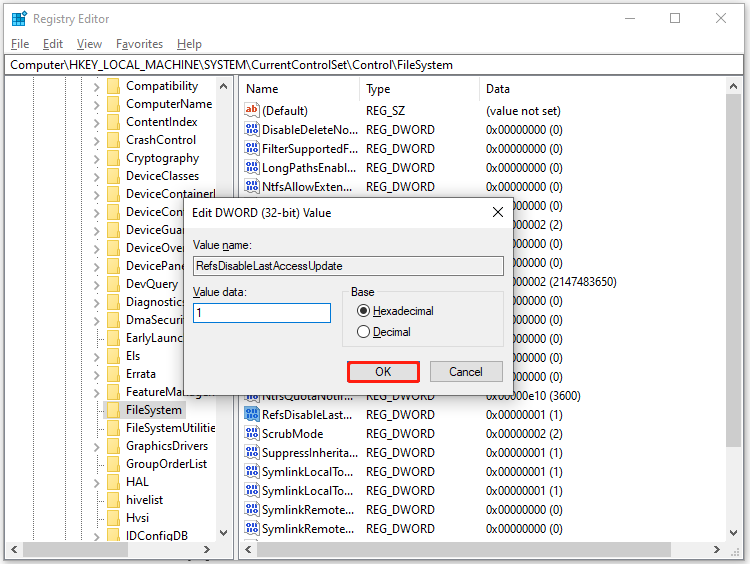
Task: Click the CrashControl folder icon
Action: (113, 140)
